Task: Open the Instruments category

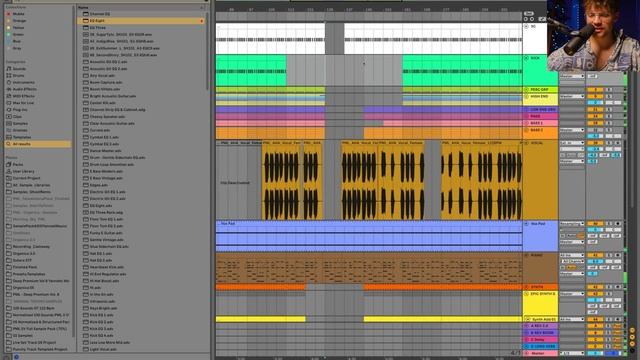Action: point(20,82)
